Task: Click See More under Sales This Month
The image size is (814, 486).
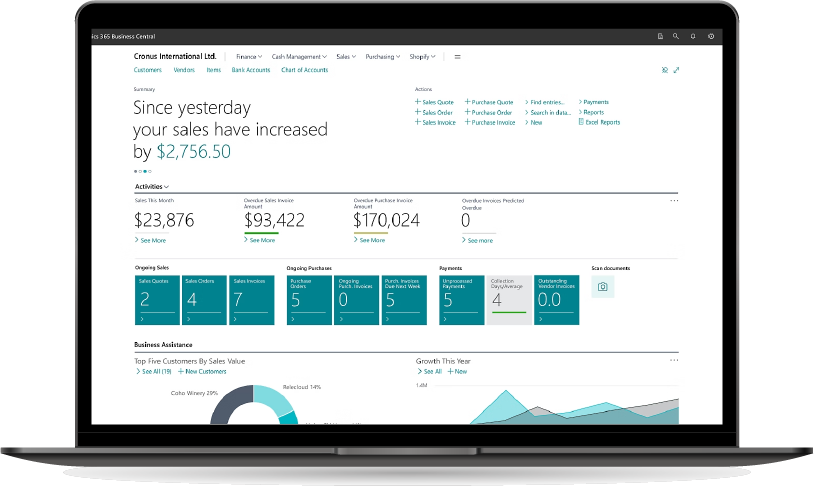Action: click(x=151, y=240)
